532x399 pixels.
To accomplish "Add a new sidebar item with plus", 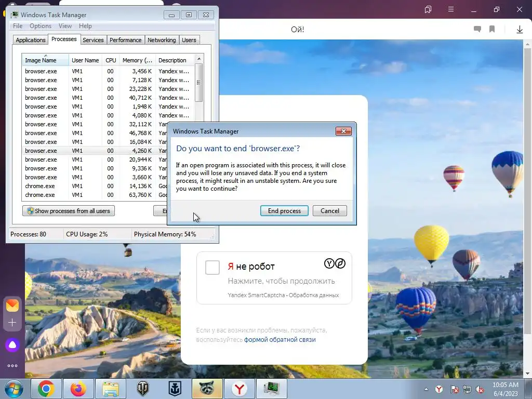I will (x=12, y=322).
